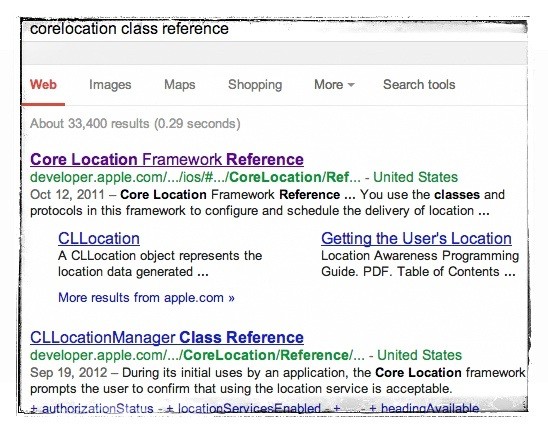
Task: Click the search box containing corelocation class reference
Action: point(274,29)
